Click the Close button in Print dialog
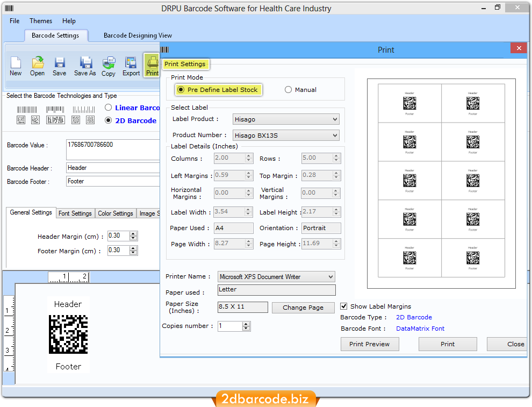The width and height of the screenshot is (532, 407). tap(507, 344)
